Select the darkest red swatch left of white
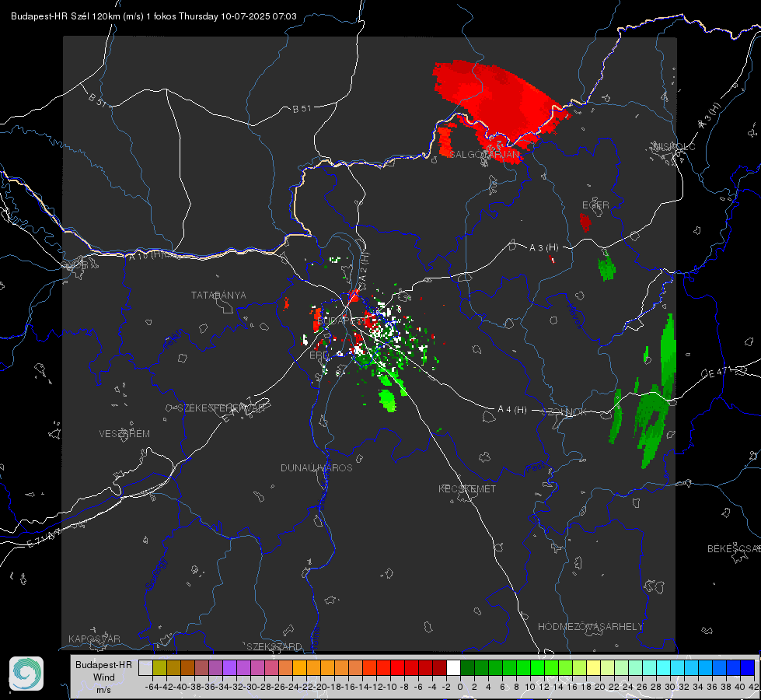The width and height of the screenshot is (761, 700). 440,667
